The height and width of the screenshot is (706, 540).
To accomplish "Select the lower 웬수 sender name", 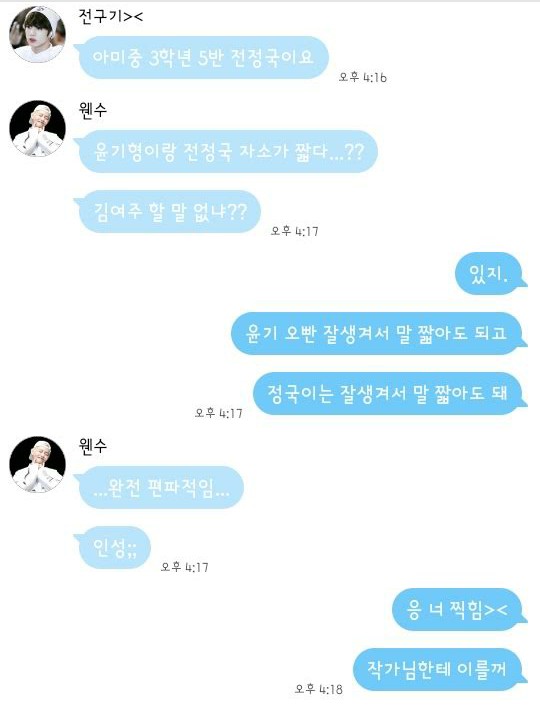I will 93,446.
